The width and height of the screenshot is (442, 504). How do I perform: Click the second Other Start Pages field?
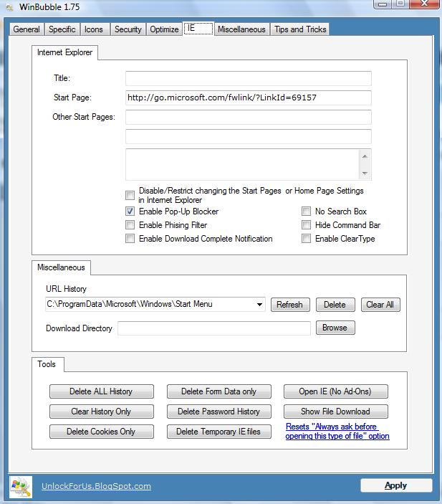point(249,136)
